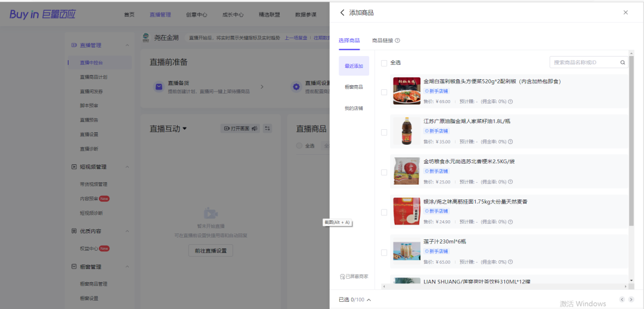Go to the previous page using the left arrow
644x309 pixels.
click(x=623, y=299)
